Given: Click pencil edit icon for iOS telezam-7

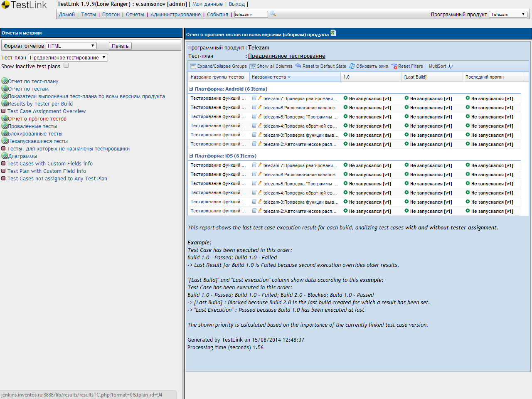Looking at the screenshot, I should click(260, 165).
